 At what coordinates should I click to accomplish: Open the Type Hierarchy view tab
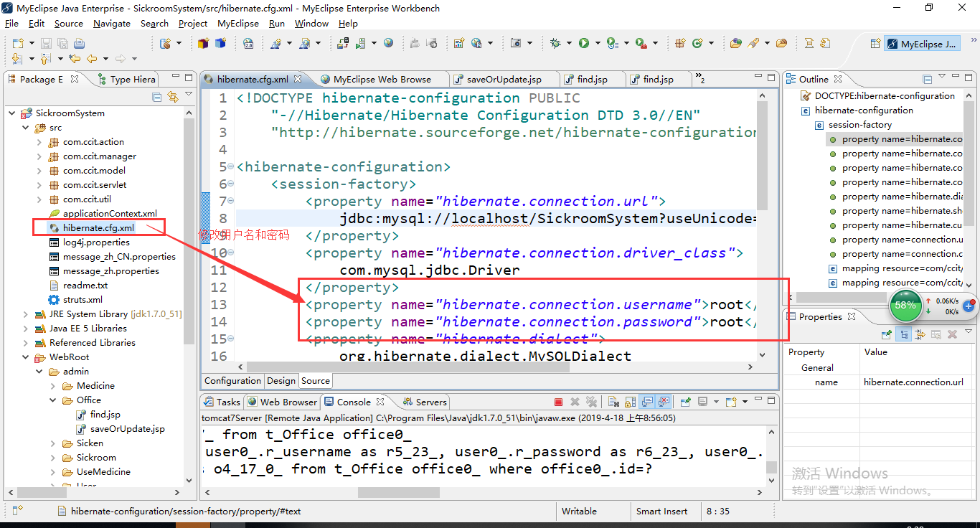tap(126, 79)
